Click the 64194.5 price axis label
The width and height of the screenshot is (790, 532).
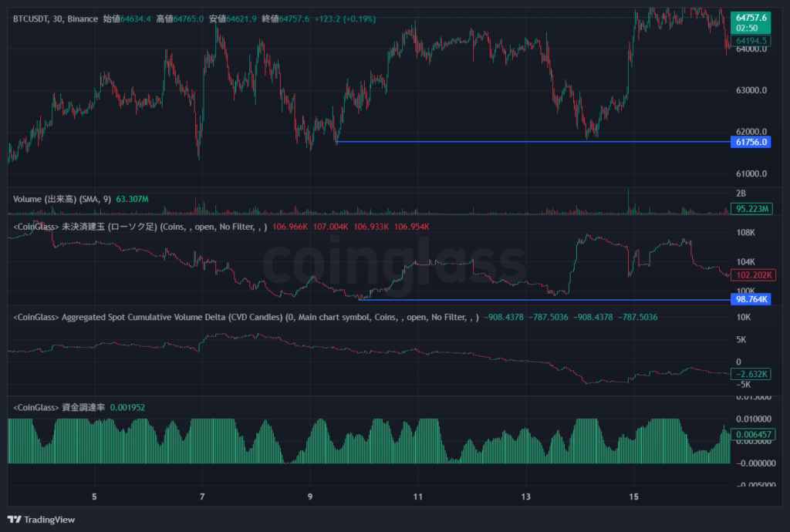(x=751, y=41)
